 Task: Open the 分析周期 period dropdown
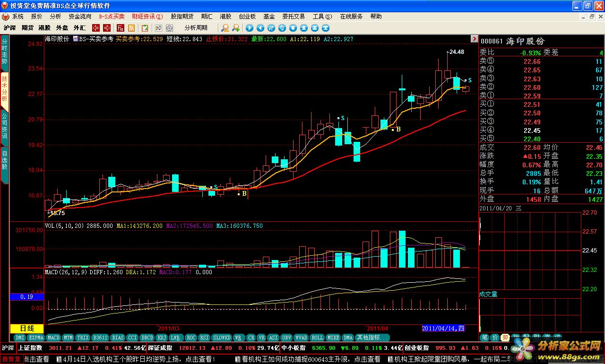196,28
